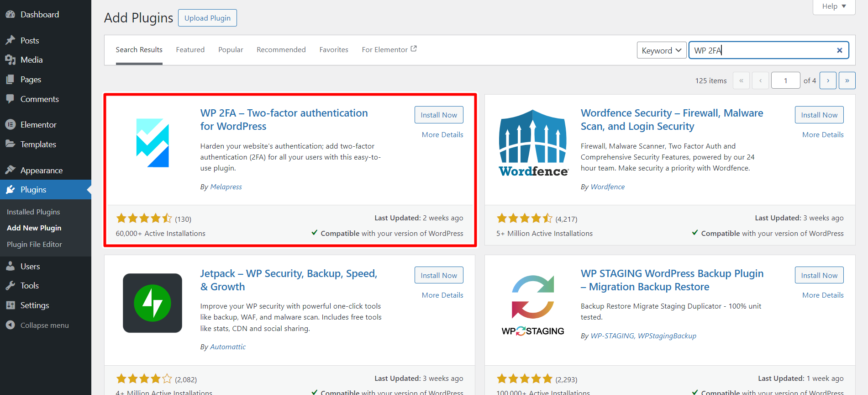Go to next page of plugin results

click(828, 80)
